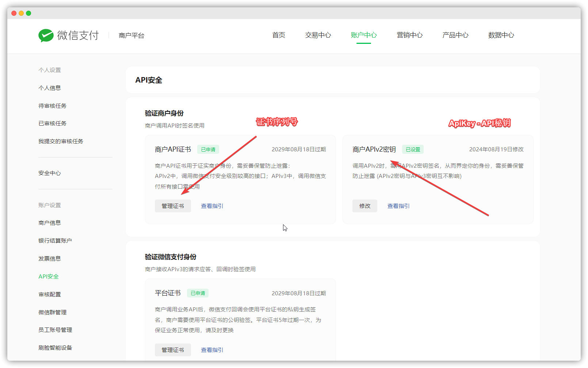Open 审核配置 sidebar item
The width and height of the screenshot is (588, 368).
coord(50,295)
